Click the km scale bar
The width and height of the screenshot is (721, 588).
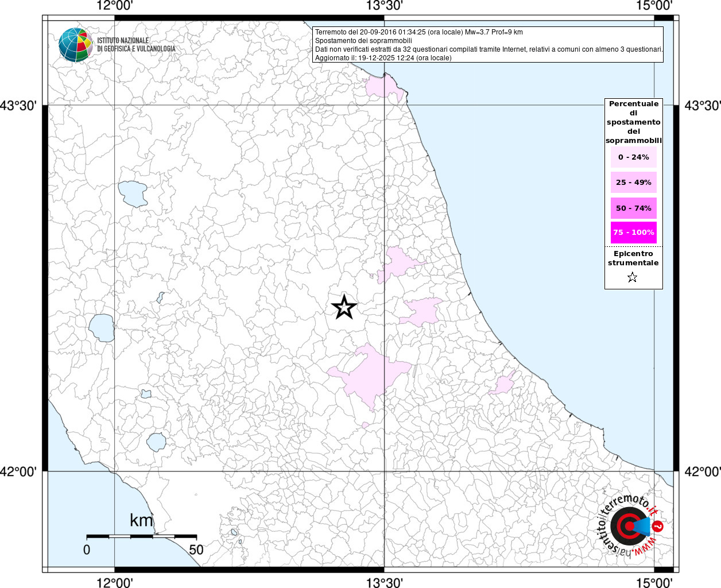[x=141, y=536]
